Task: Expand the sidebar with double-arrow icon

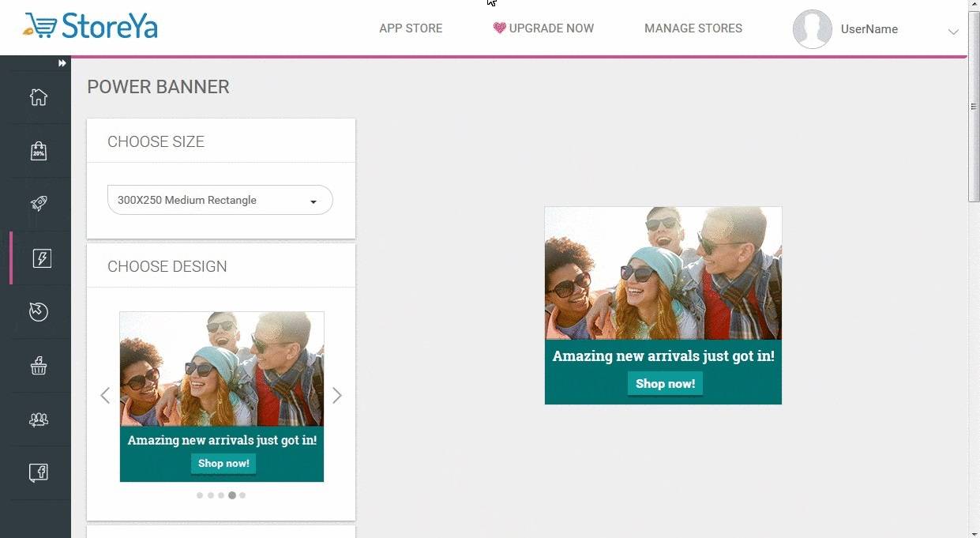Action: coord(62,63)
